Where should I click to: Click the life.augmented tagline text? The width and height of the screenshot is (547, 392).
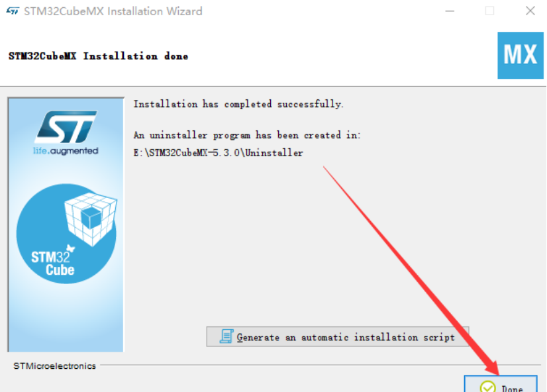66,151
